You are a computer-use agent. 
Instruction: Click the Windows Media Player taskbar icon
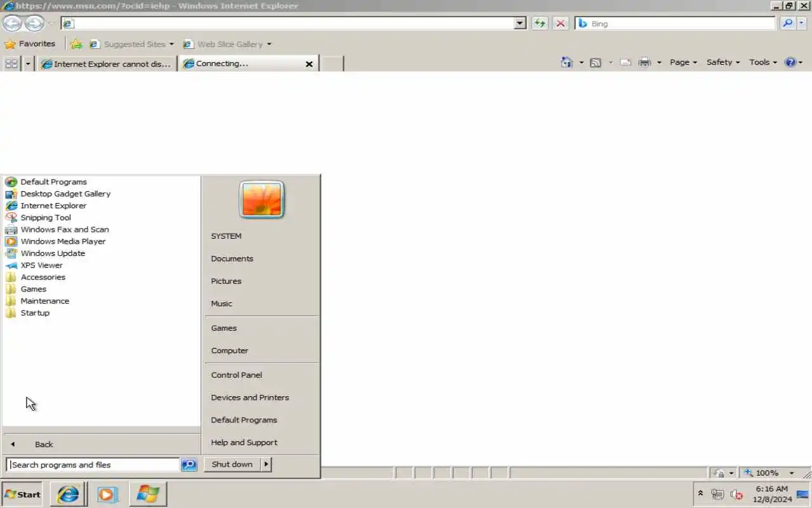pyautogui.click(x=107, y=494)
